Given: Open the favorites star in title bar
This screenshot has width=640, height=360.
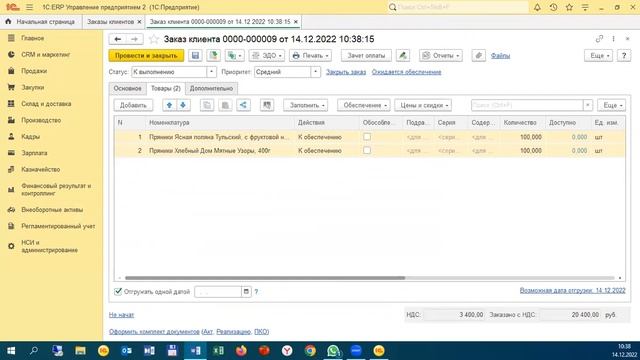Looking at the screenshot, I should point(569,7).
